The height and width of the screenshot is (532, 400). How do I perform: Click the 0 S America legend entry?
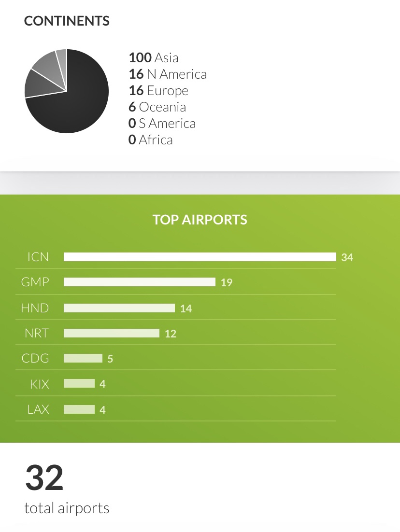click(x=162, y=124)
